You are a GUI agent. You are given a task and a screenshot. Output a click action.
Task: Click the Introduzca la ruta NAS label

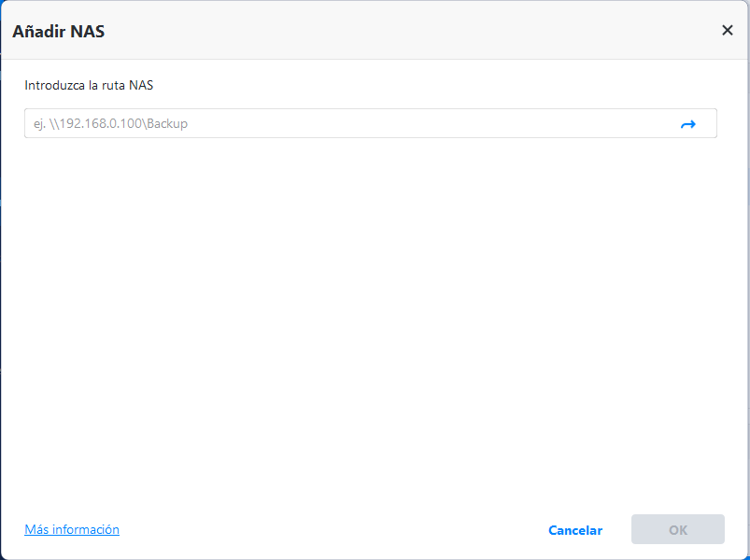point(89,85)
